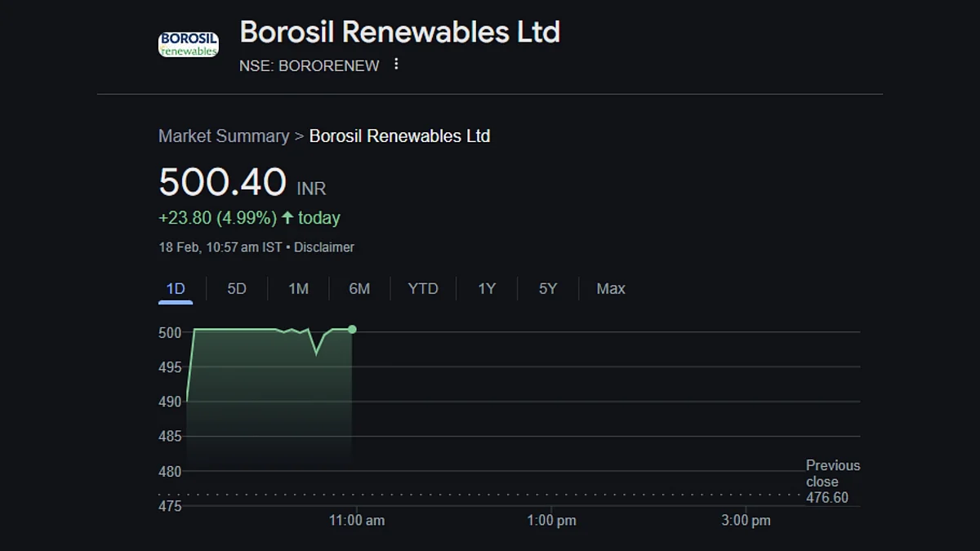Click the 1:00 pm axis label
This screenshot has height=551, width=980.
[551, 520]
